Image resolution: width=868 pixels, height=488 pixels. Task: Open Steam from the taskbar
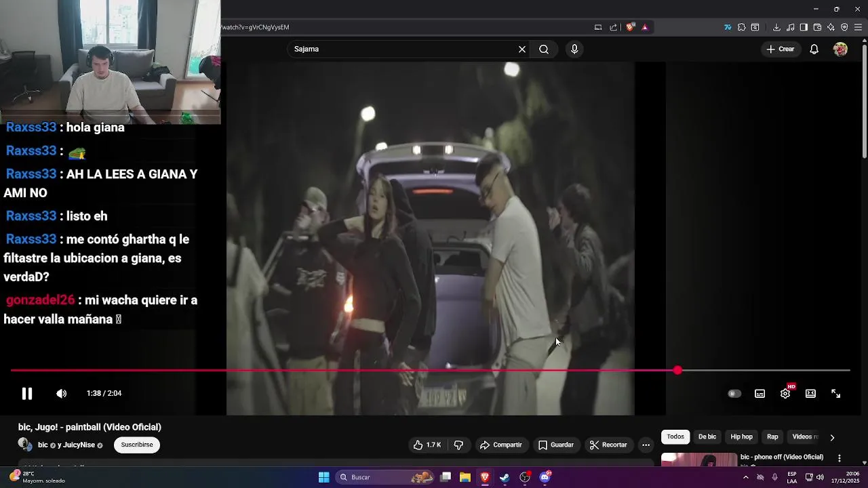point(505,477)
